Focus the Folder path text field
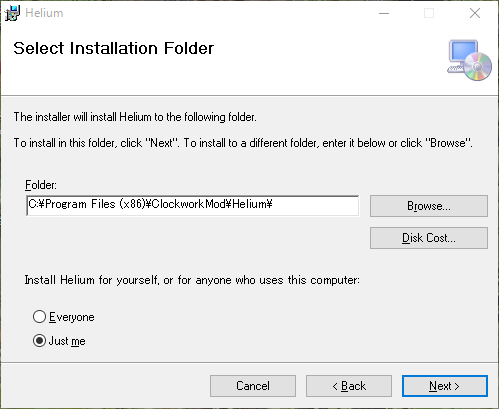Viewport: 499px width, 409px height. [x=193, y=206]
